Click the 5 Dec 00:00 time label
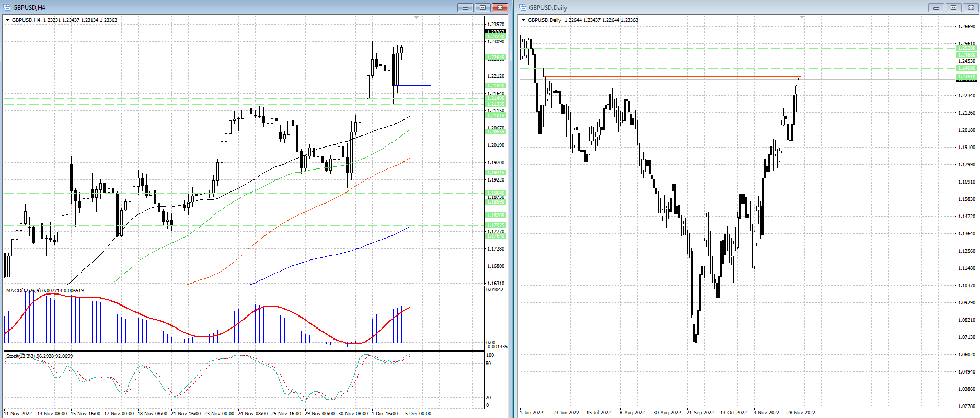Image resolution: width=980 pixels, height=418 pixels. (418, 414)
